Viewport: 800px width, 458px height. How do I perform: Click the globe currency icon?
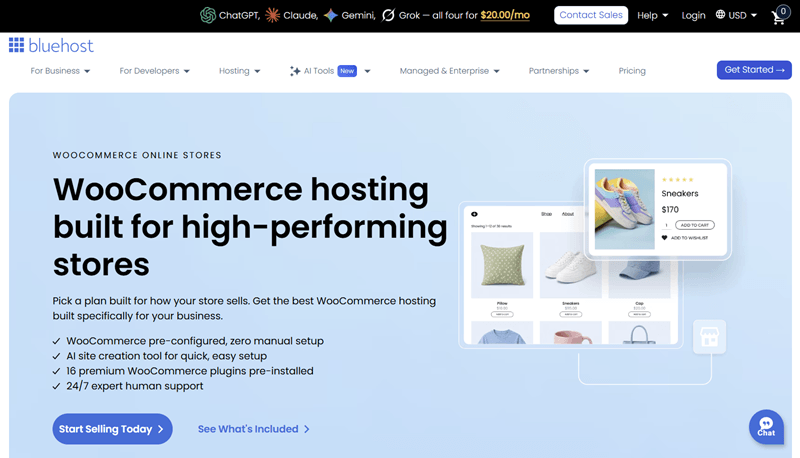[x=720, y=14]
